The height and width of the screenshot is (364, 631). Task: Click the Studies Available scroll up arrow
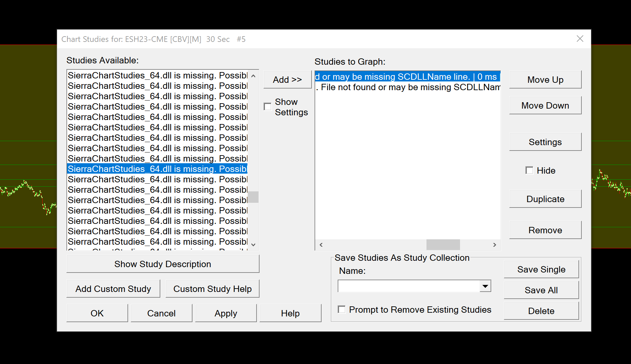[x=253, y=76]
